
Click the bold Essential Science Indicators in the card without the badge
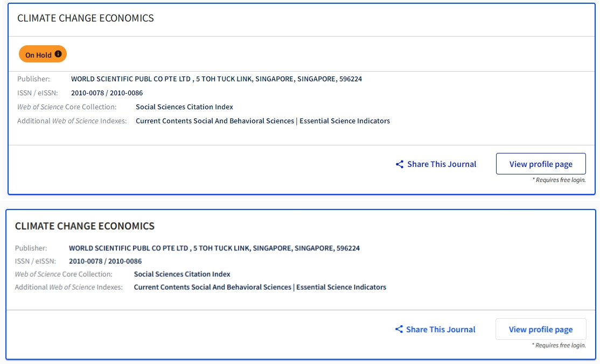341,287
